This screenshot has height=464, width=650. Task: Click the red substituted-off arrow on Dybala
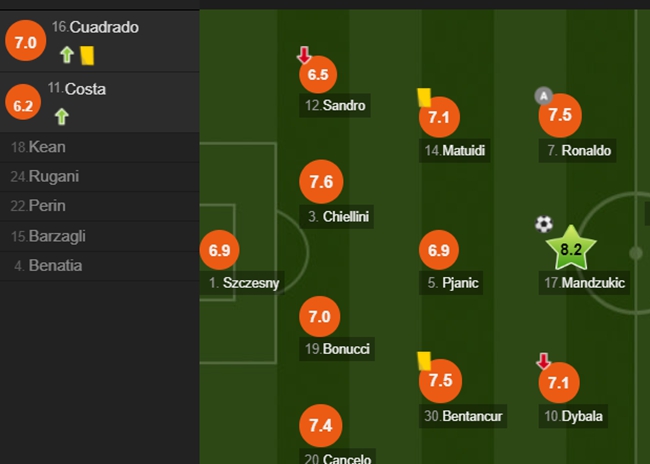(543, 361)
